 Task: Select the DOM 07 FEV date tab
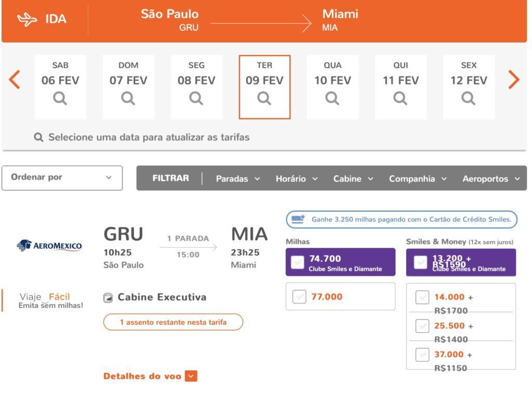[x=128, y=87]
